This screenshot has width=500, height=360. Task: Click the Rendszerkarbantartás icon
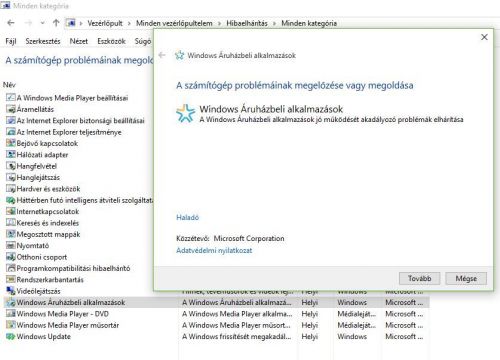click(11, 279)
